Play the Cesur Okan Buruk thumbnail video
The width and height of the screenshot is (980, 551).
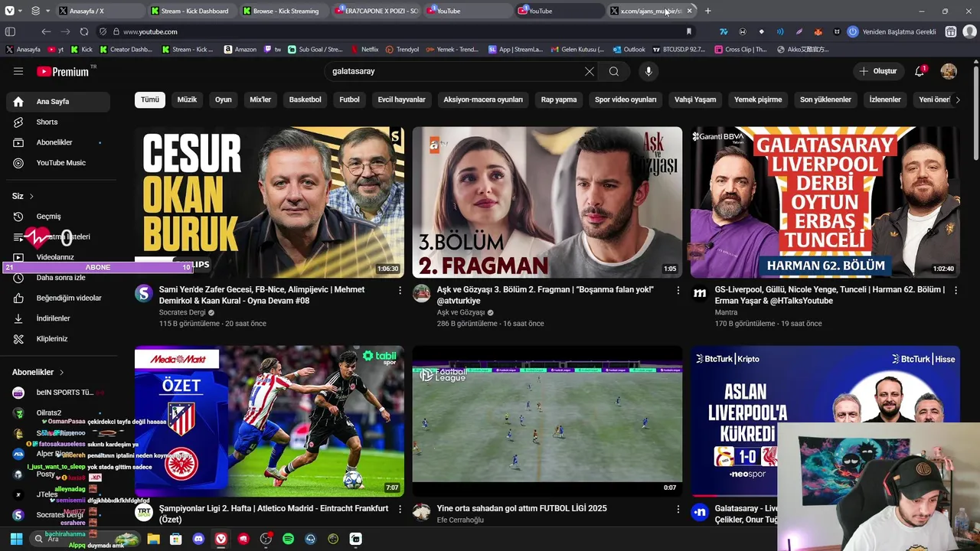click(x=269, y=202)
